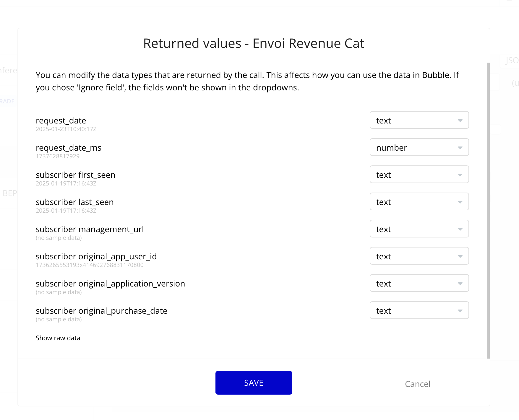Open the request_date_ms number dropdown

pyautogui.click(x=419, y=147)
